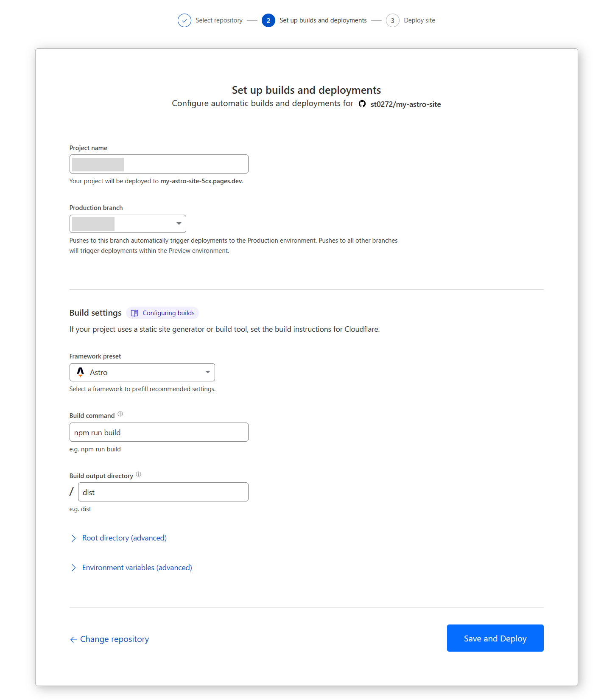Click the info icon next to Build command

click(120, 414)
